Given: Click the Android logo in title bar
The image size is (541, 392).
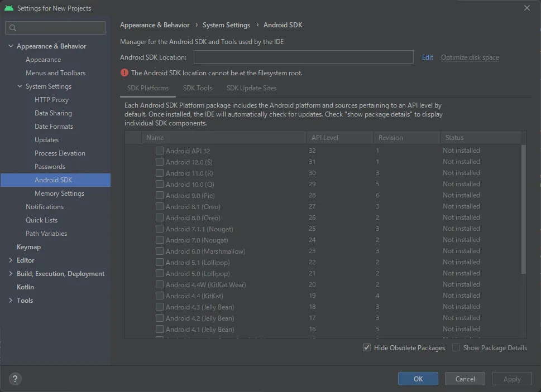Looking at the screenshot, I should click(x=8, y=8).
